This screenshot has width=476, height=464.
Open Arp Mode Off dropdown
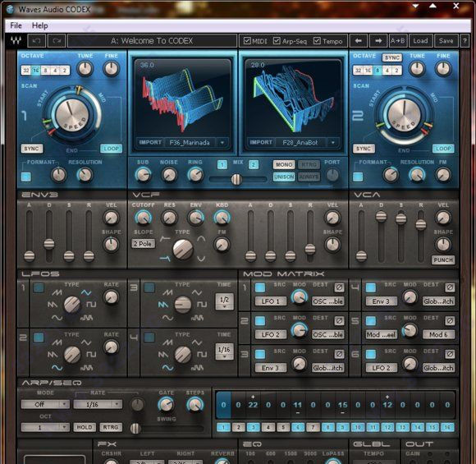point(45,404)
